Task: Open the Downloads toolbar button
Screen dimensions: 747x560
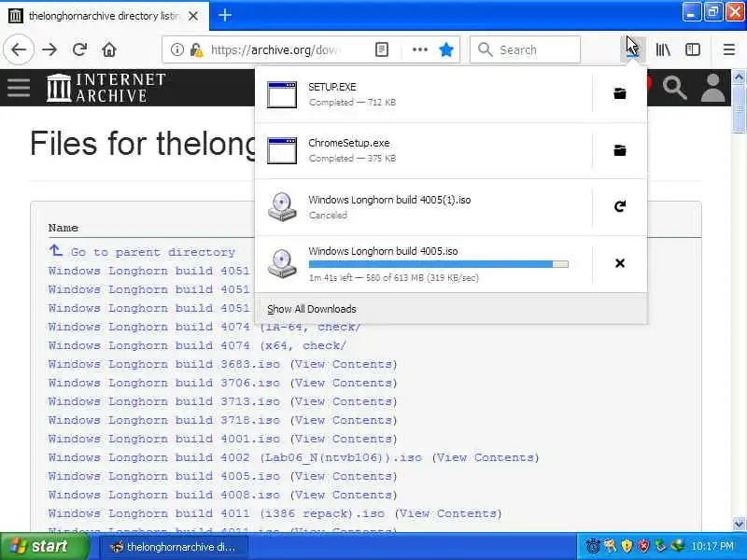Action: pyautogui.click(x=633, y=49)
